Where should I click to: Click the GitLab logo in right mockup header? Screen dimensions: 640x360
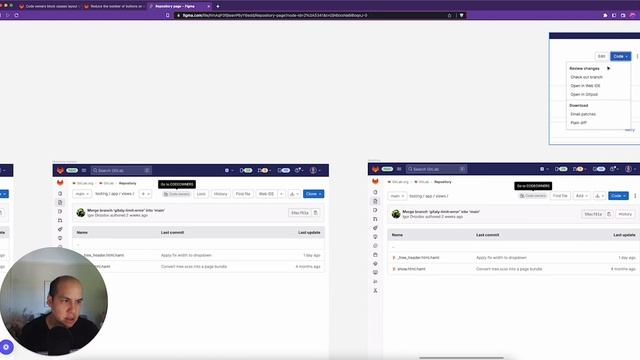[376, 169]
